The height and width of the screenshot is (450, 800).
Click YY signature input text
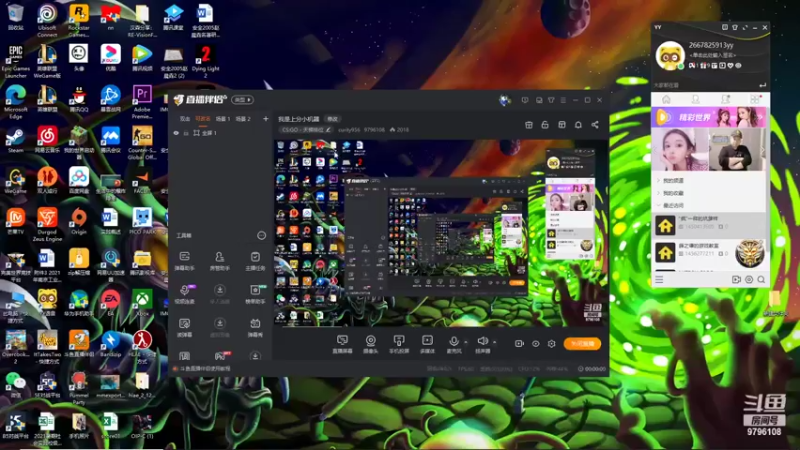(713, 56)
